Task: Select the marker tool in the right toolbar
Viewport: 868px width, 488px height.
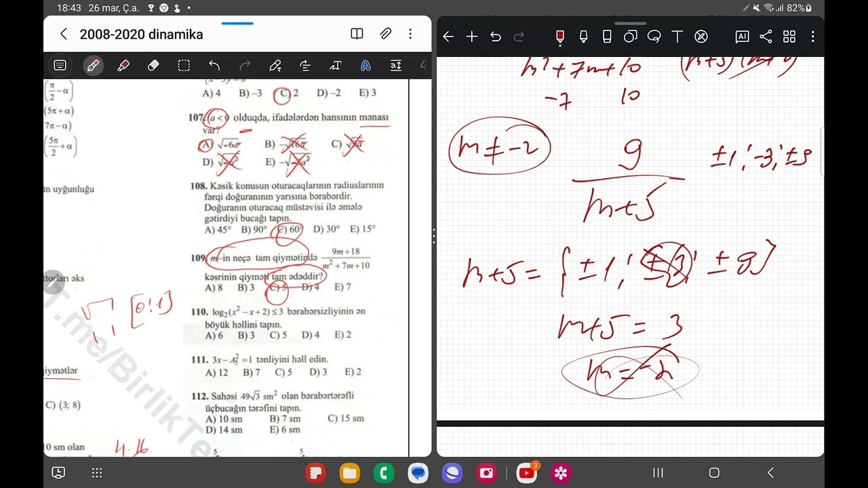Action: [x=583, y=37]
